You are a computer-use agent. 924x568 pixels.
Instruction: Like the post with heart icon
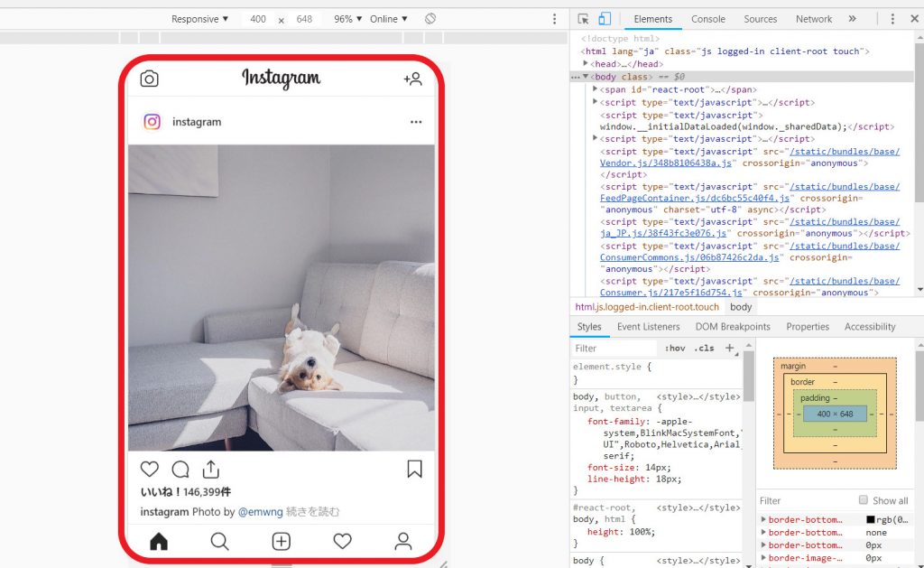tap(150, 469)
